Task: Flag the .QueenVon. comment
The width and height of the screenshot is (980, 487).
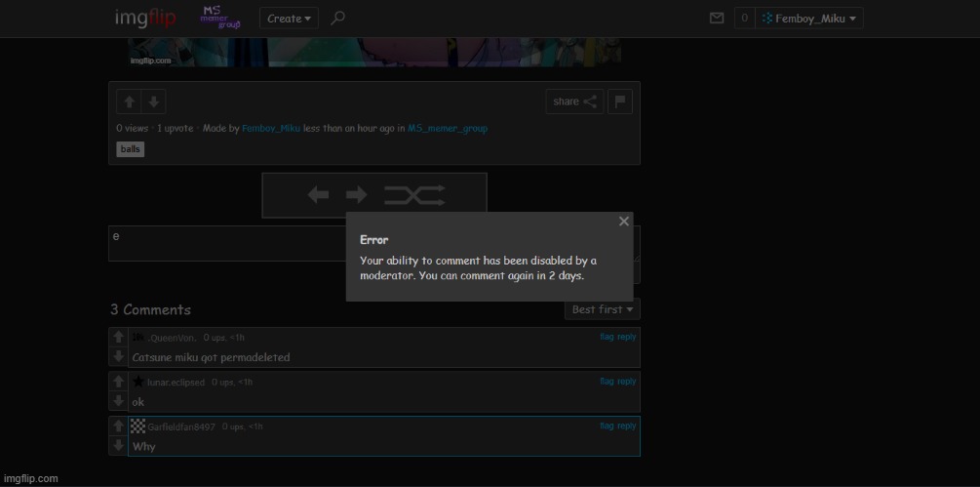Action: [607, 337]
